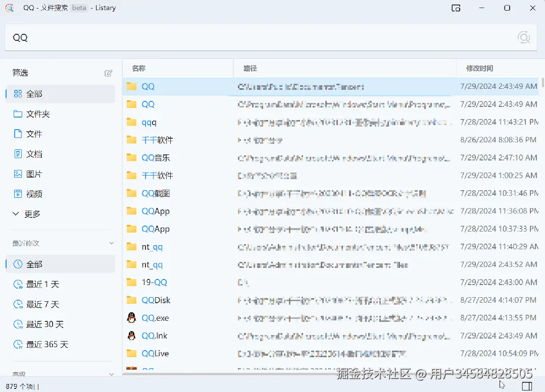Filter by 最近 365 天
Screen dimensions: 545x392
[61, 345]
